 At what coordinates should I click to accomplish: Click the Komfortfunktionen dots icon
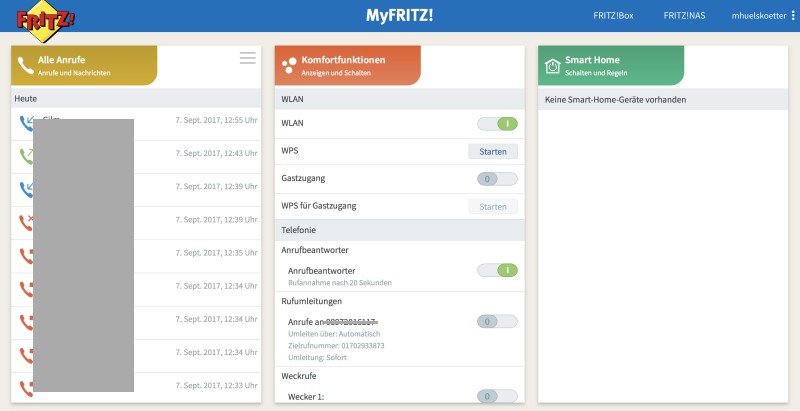coord(289,66)
